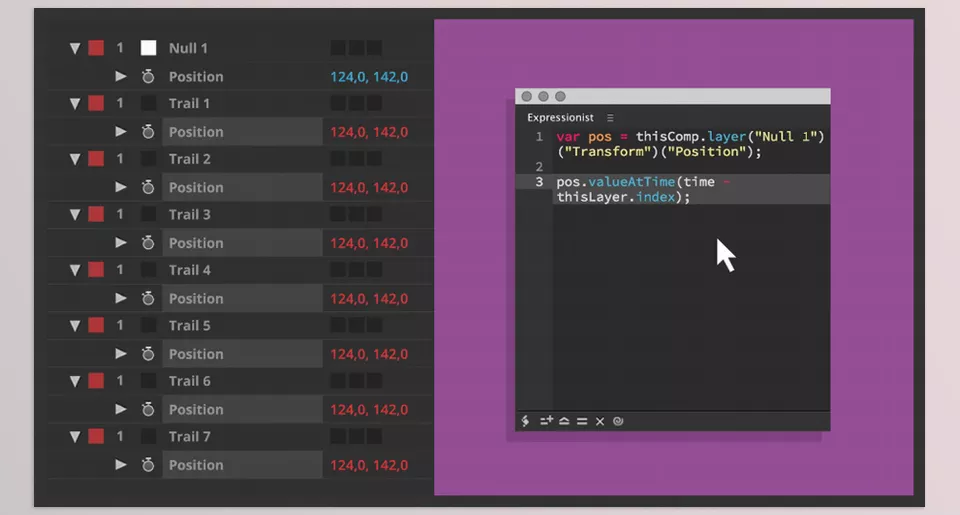Toggle the Position stopwatch under Trail 2

click(x=148, y=187)
